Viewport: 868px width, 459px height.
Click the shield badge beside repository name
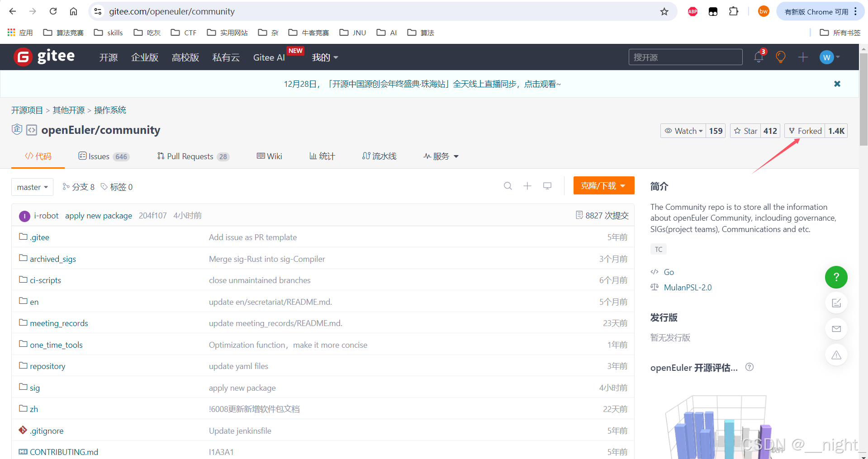pyautogui.click(x=17, y=129)
